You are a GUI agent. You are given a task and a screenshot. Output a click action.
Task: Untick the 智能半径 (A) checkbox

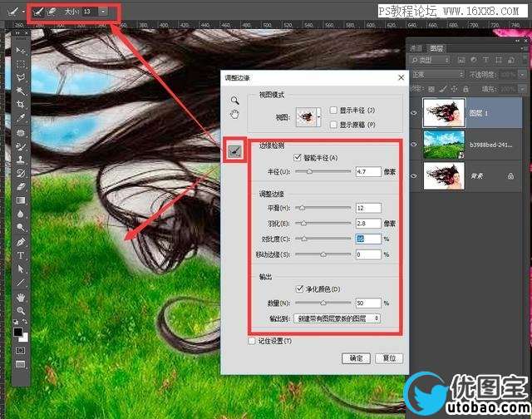[x=298, y=157]
